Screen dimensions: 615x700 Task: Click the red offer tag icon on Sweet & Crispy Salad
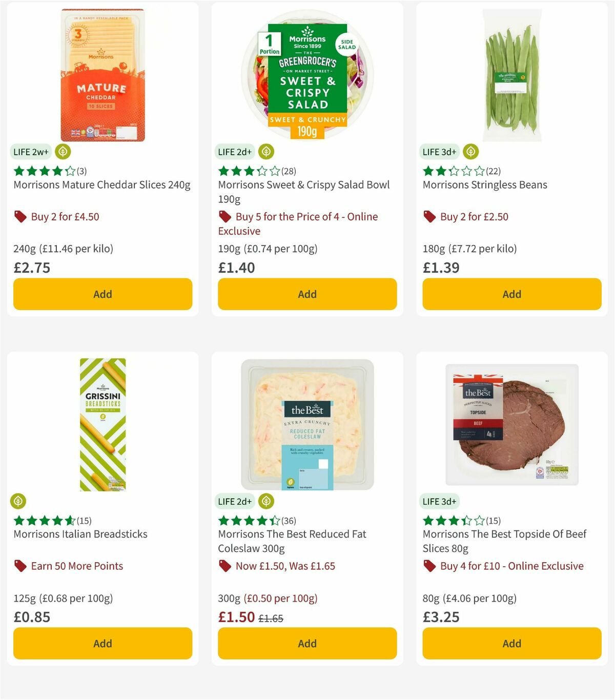(x=224, y=217)
